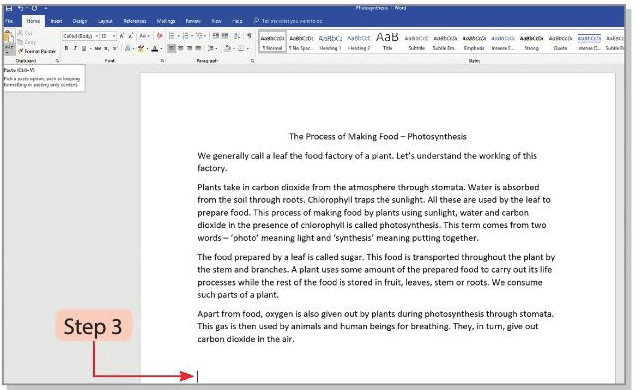Click the Increase Indent icon
Image resolution: width=638 pixels, height=390 pixels.
pos(225,36)
